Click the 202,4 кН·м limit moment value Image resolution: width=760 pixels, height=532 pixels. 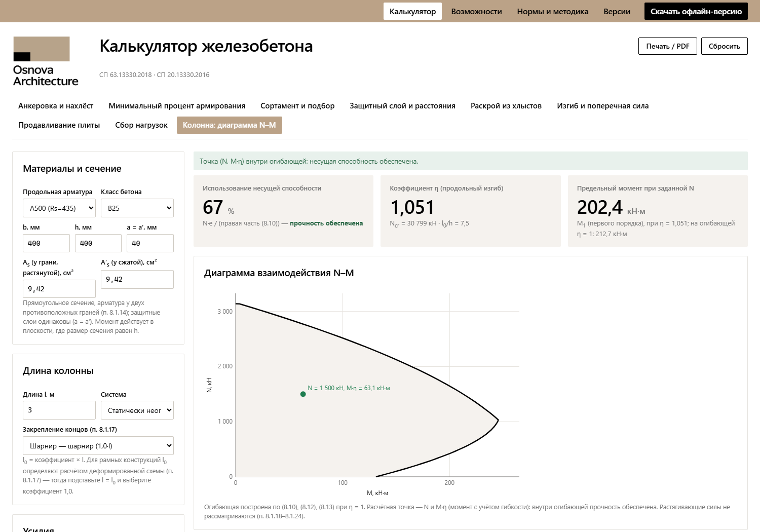(x=611, y=207)
